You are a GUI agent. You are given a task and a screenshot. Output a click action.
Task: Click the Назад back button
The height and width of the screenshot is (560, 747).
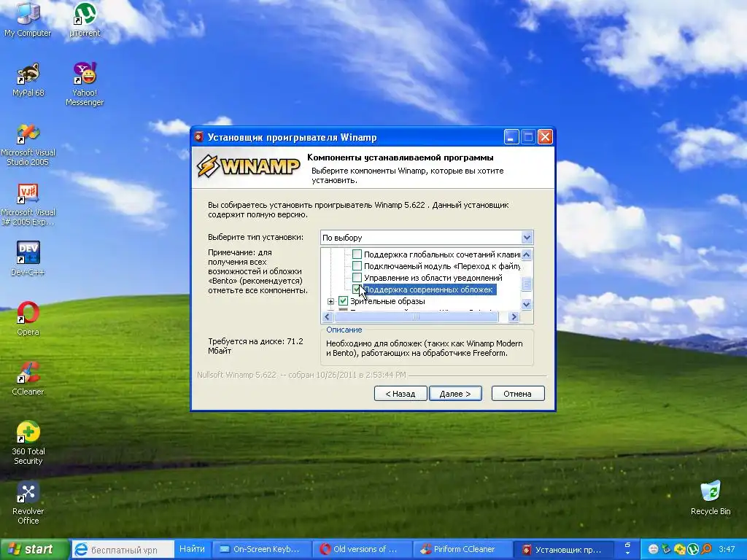point(400,393)
